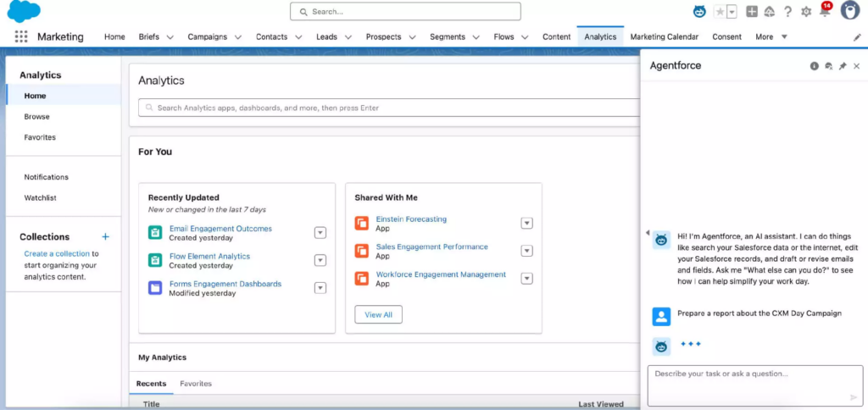Click the collapse arrow left of the greeting
The height and width of the screenshot is (410, 868).
tap(648, 233)
